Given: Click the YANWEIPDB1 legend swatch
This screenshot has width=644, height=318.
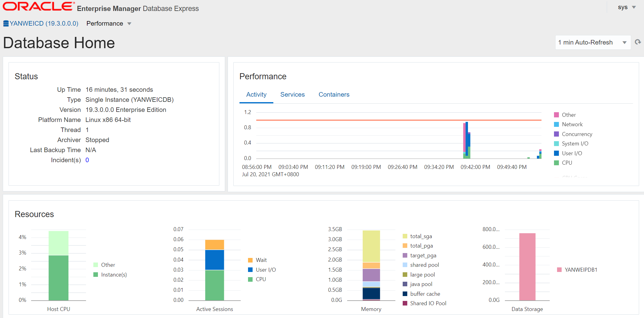Looking at the screenshot, I should pos(559,270).
